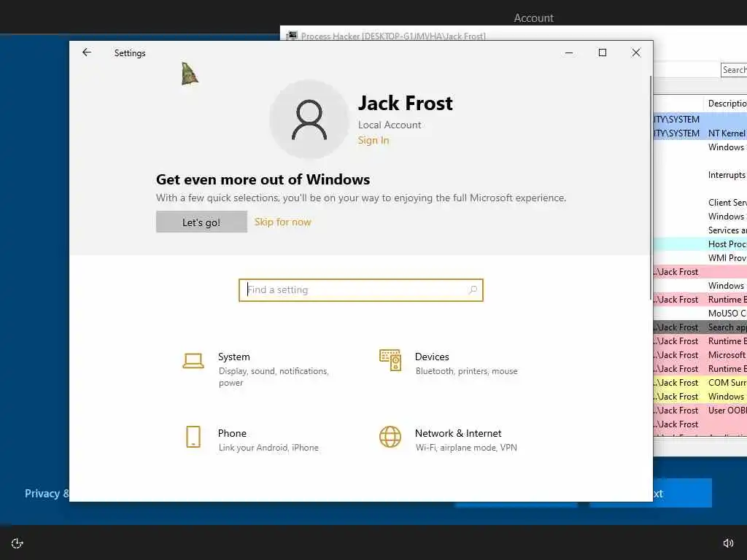Click the Privacy link behind Settings window
Image resolution: width=747 pixels, height=560 pixels.
tap(47, 494)
